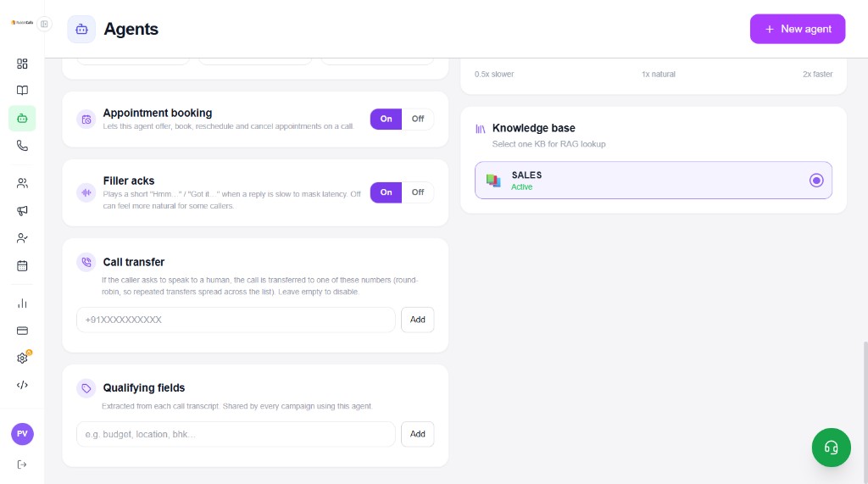The image size is (868, 484).
Task: Click the '0.5x slower' speed label
Action: pyautogui.click(x=494, y=75)
